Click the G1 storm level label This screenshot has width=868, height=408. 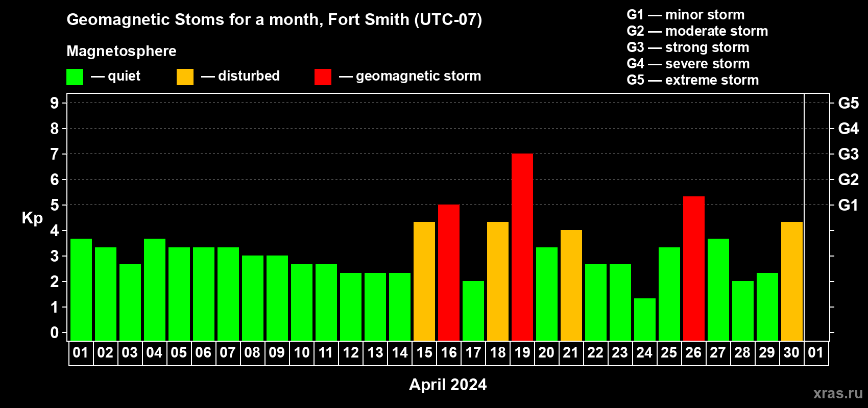click(x=848, y=205)
